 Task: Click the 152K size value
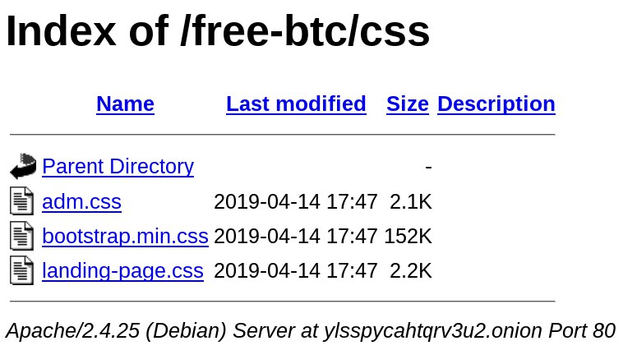(408, 236)
